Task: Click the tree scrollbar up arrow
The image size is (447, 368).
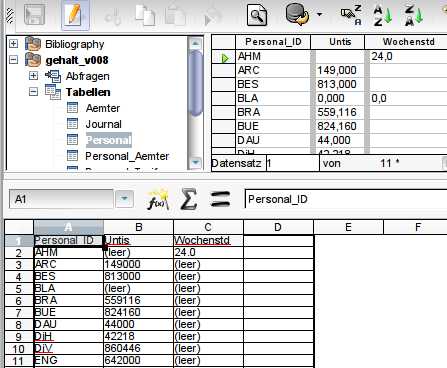Action: click(195, 43)
